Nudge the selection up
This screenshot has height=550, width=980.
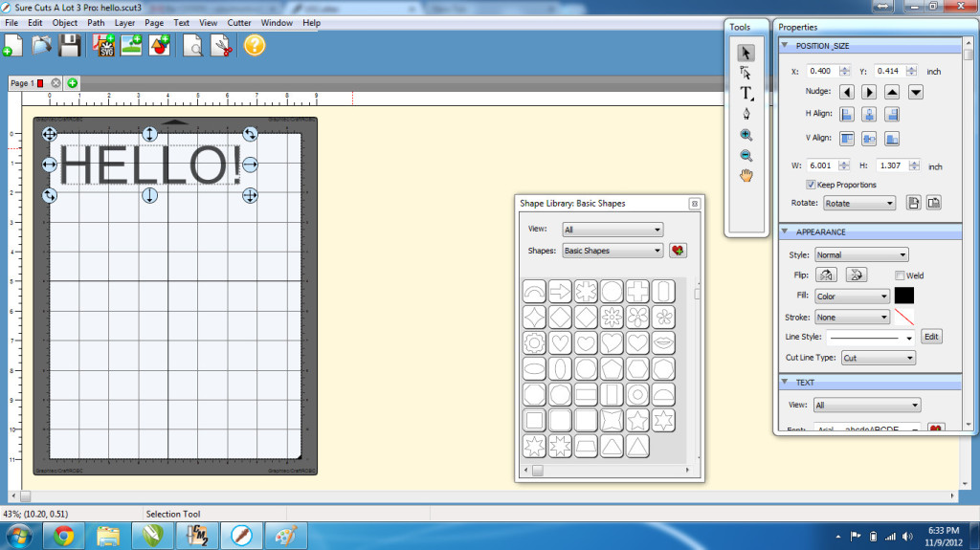click(892, 93)
